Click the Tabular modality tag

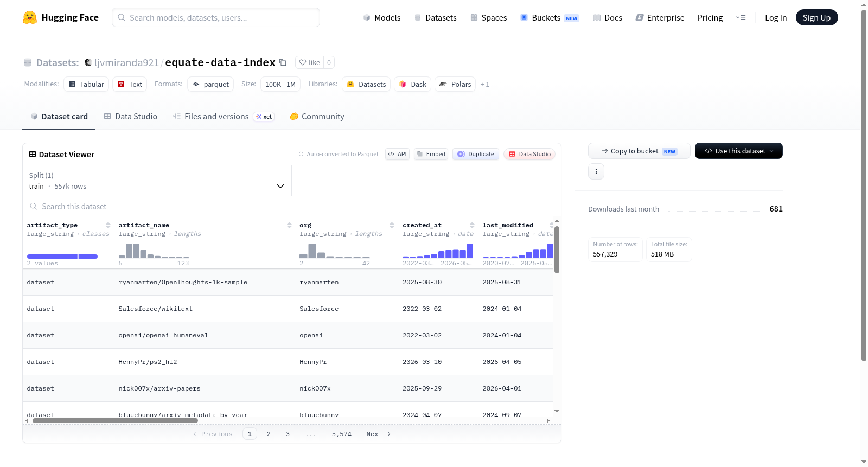tap(86, 84)
